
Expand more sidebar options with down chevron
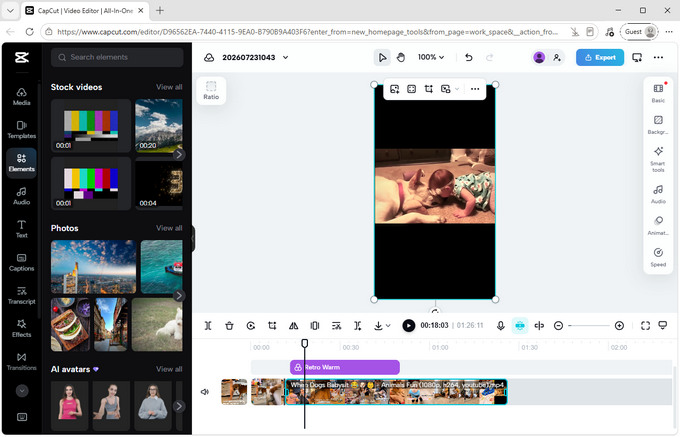pyautogui.click(x=22, y=391)
